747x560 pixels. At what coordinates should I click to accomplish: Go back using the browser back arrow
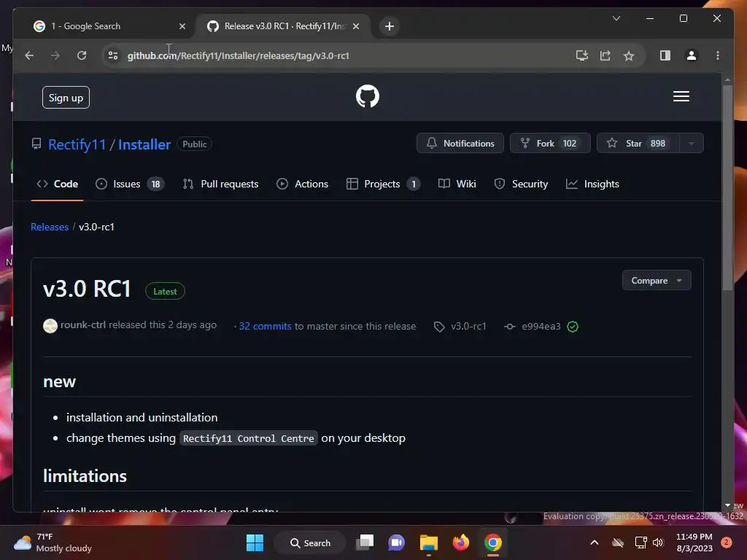click(29, 55)
